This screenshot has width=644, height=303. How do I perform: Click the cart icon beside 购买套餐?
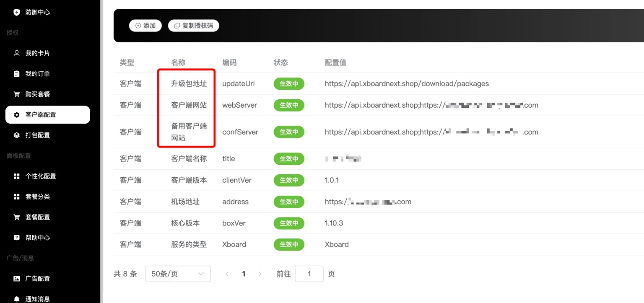[x=17, y=94]
